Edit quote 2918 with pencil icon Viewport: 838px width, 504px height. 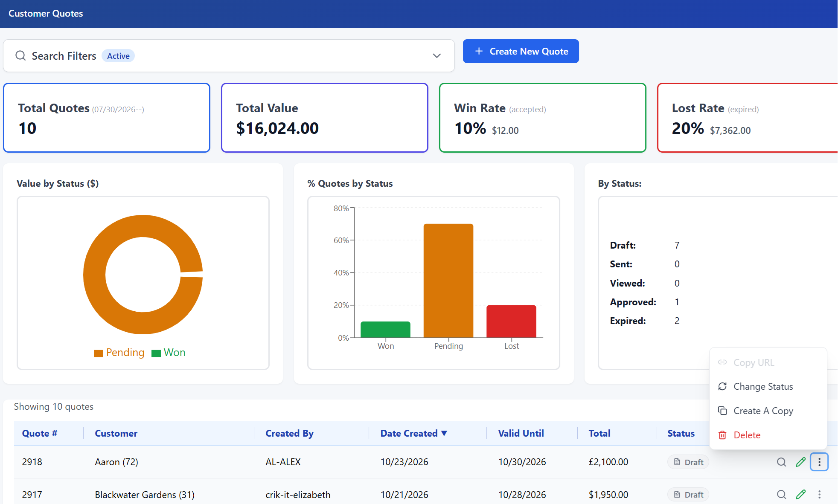[800, 462]
